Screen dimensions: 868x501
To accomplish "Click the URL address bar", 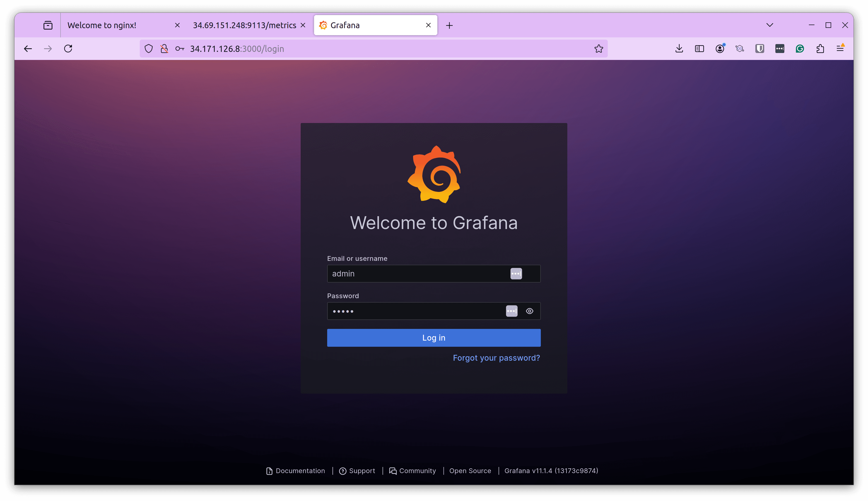I will pyautogui.click(x=373, y=49).
